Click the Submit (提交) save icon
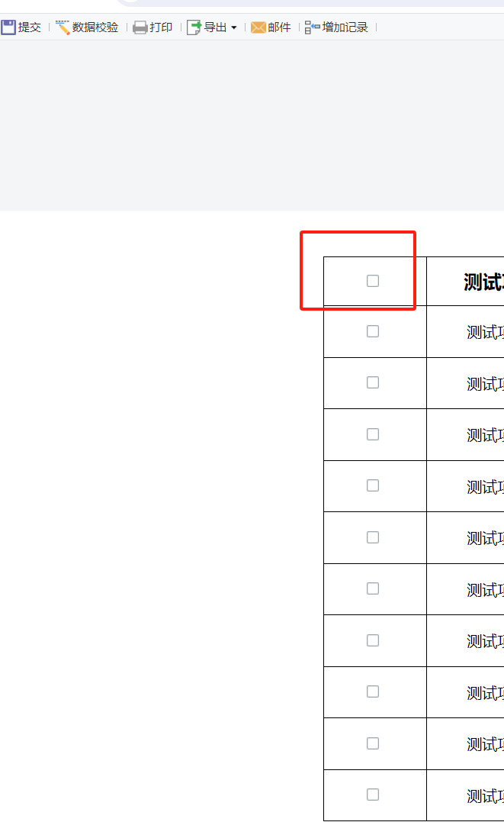This screenshot has width=504, height=822. pos(8,27)
